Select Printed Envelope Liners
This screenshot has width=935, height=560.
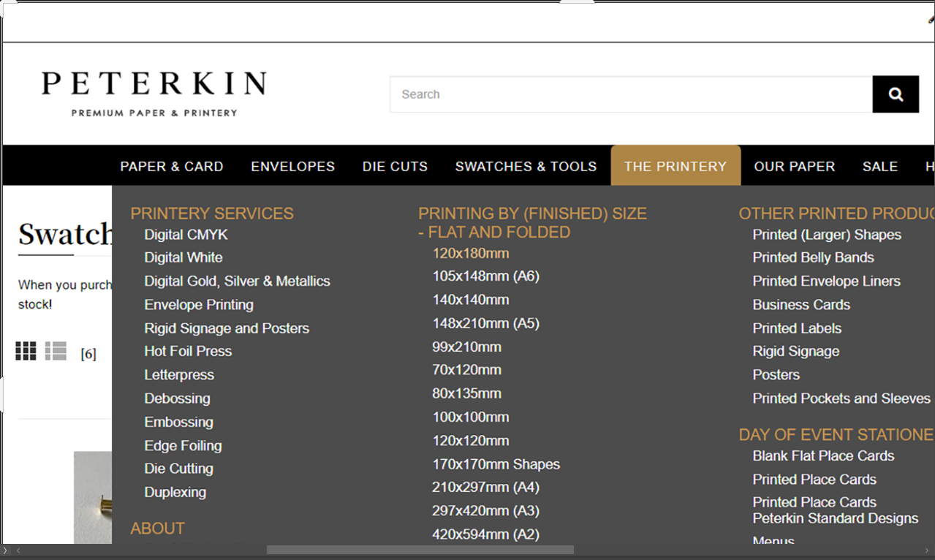click(826, 281)
